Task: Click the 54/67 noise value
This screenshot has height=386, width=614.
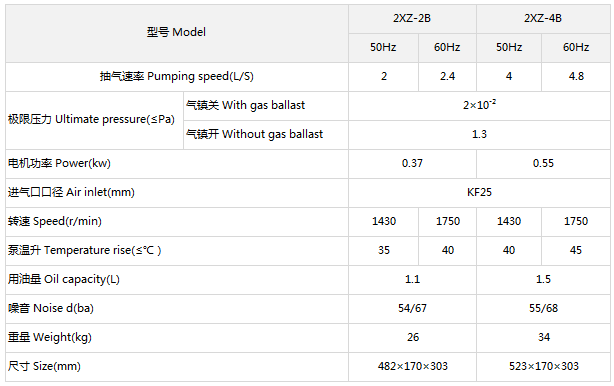Action: click(x=412, y=308)
